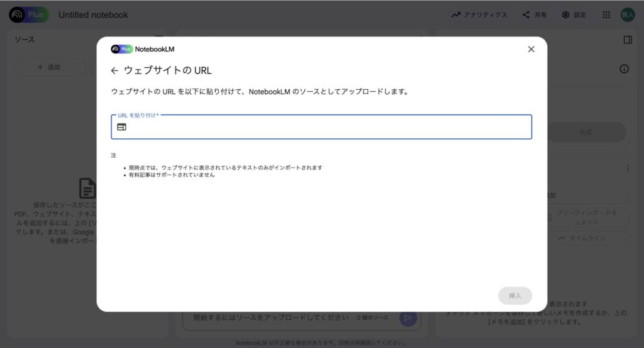644x348 pixels.
Task: Click the NotebookLM Plus logo in the top left
Action: click(29, 15)
